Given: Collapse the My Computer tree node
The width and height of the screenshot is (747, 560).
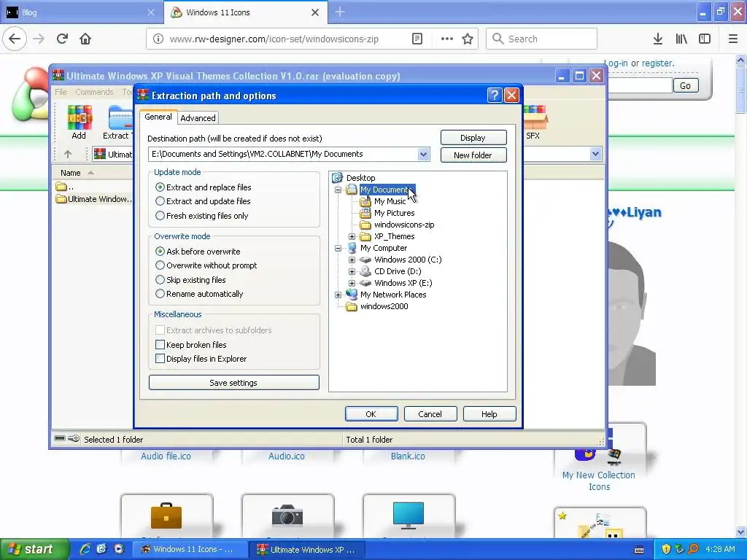Looking at the screenshot, I should (x=338, y=248).
